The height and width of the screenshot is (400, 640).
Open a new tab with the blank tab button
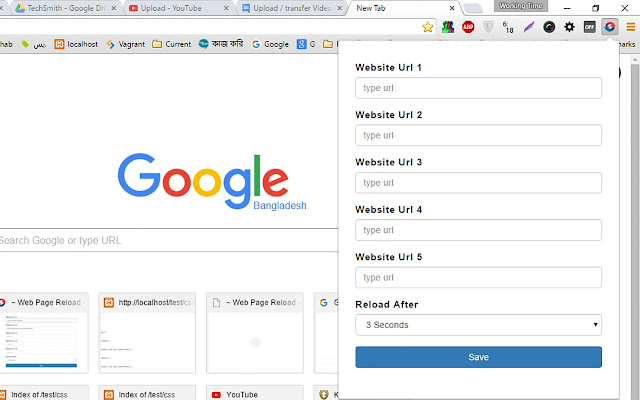[x=473, y=8]
